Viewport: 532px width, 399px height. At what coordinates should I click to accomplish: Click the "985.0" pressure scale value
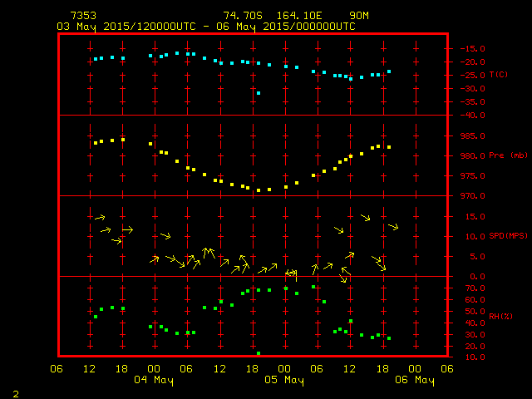(473, 136)
